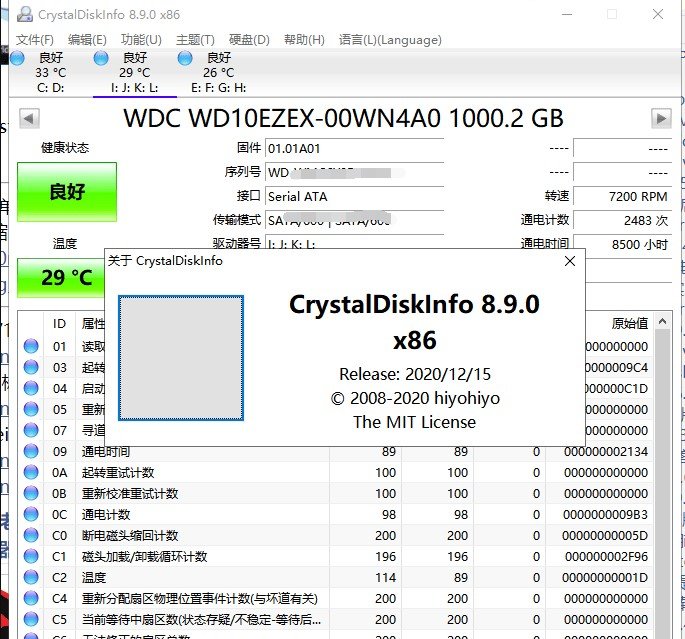The height and width of the screenshot is (639, 685).
Task: Click the status orb for attribute C0
Action: pyautogui.click(x=31, y=535)
